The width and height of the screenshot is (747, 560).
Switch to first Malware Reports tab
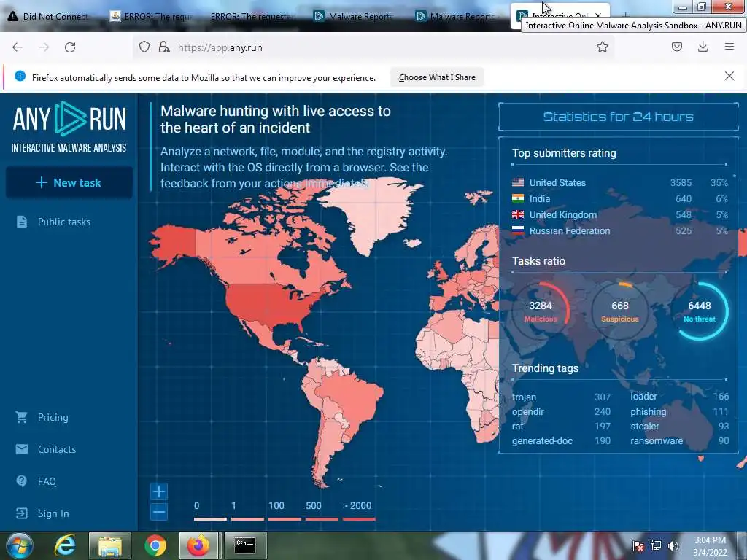point(355,16)
